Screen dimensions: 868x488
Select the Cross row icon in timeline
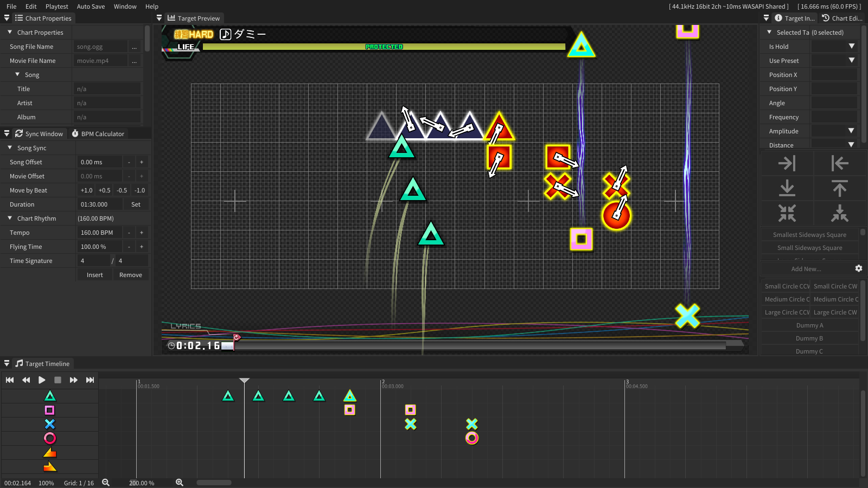(x=50, y=424)
